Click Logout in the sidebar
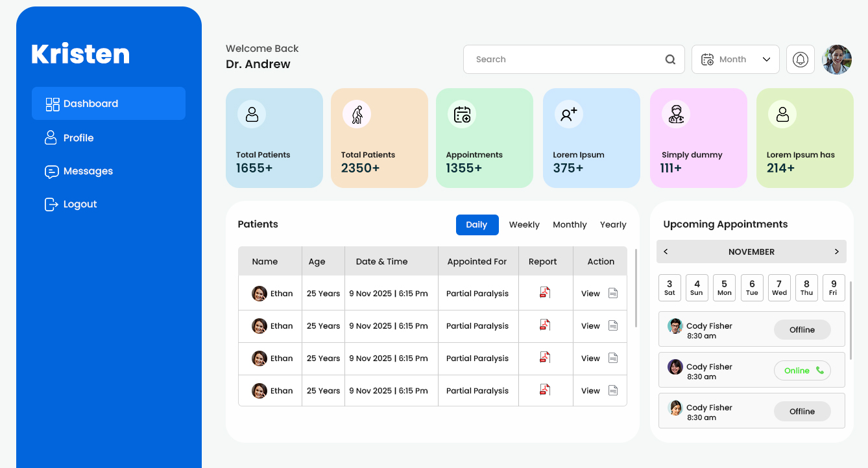Viewport: 868px width, 468px height. click(x=80, y=204)
